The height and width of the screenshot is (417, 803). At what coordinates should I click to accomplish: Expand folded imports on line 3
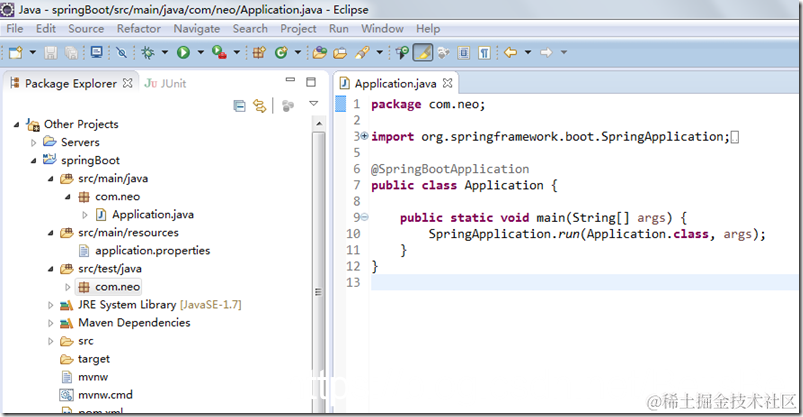click(x=364, y=136)
